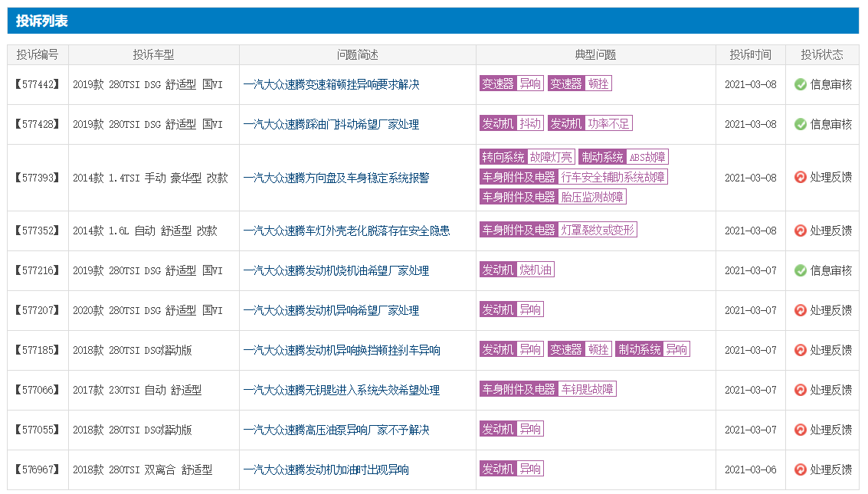
Task: Click green status icon in row 577428
Action: click(x=801, y=124)
